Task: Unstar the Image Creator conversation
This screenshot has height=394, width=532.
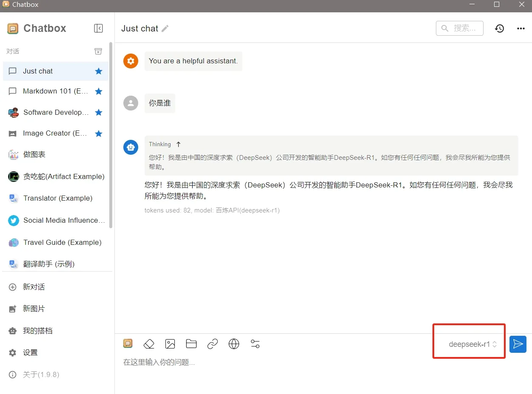Action: (x=99, y=133)
